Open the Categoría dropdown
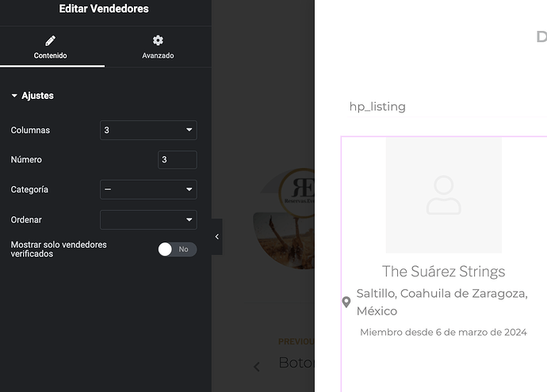The image size is (547, 392). click(x=148, y=189)
